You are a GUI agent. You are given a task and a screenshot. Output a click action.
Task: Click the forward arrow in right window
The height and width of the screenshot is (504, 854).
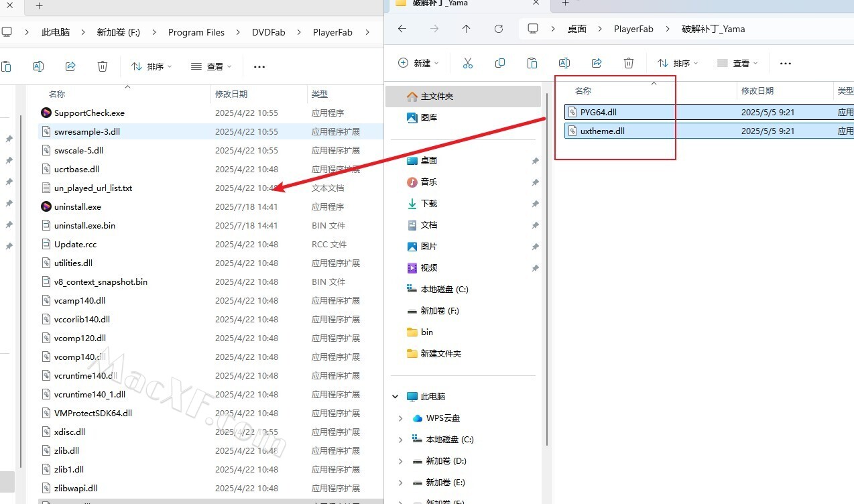(x=434, y=29)
